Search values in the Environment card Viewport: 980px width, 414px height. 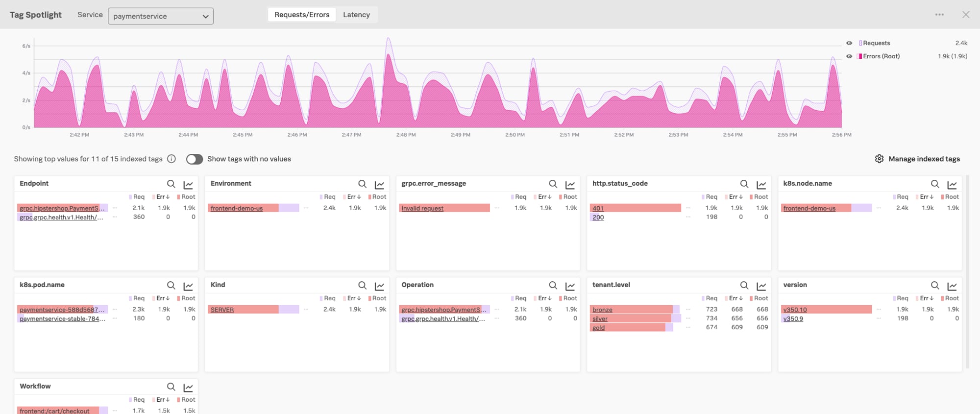coord(362,184)
